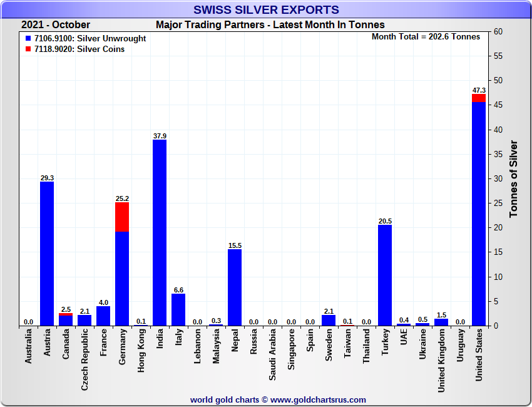
Task: Click the Sweden bar
Action: (x=329, y=320)
